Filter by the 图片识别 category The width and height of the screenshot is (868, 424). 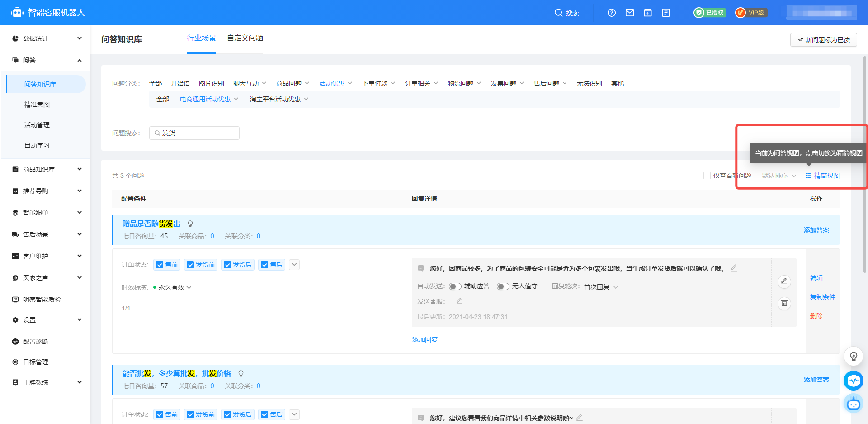coord(212,83)
